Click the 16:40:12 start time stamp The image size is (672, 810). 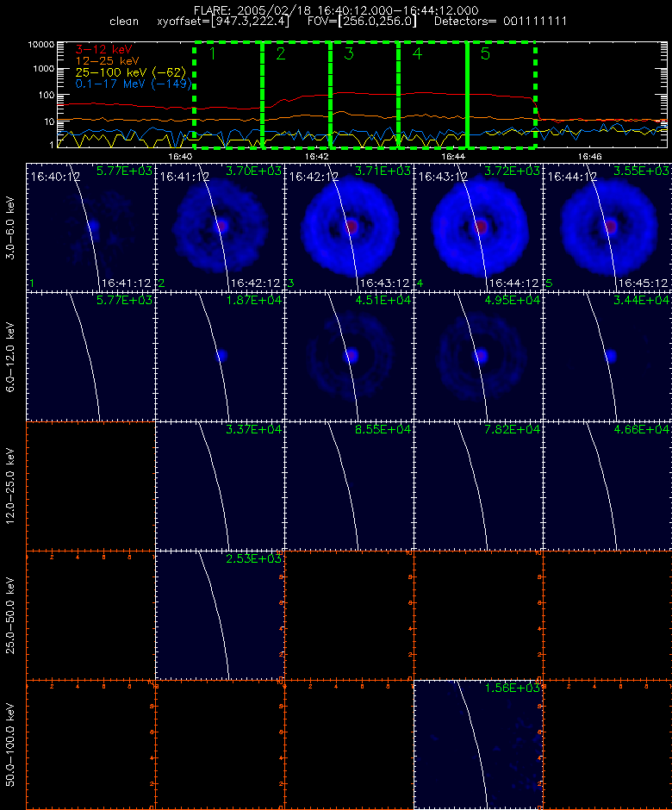(x=55, y=177)
